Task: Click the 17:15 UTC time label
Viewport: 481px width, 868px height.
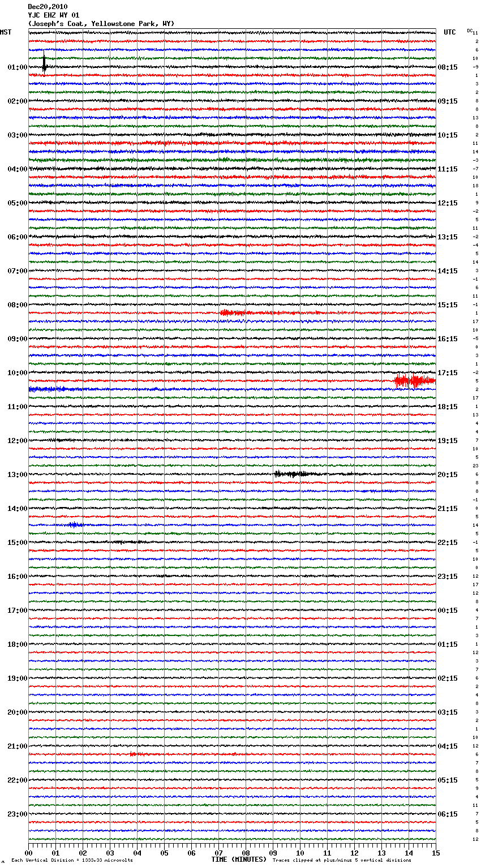Action: click(x=448, y=373)
